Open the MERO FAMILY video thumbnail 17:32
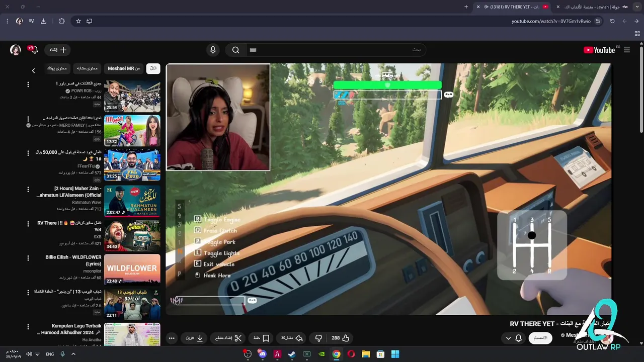644x362 pixels. 132,130
